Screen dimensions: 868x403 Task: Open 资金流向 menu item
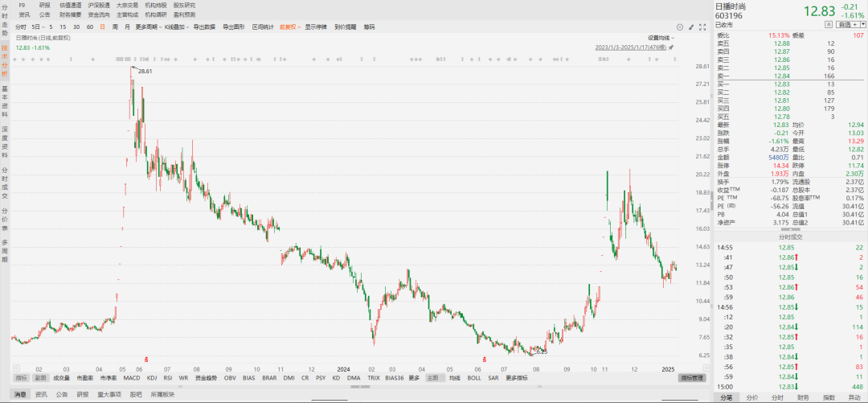pos(99,14)
